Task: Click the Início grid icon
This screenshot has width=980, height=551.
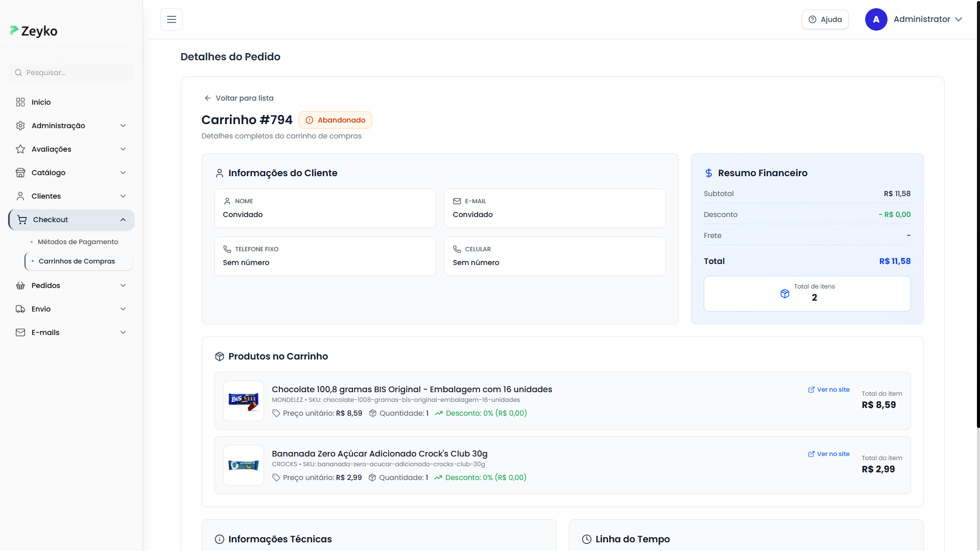Action: coord(20,102)
